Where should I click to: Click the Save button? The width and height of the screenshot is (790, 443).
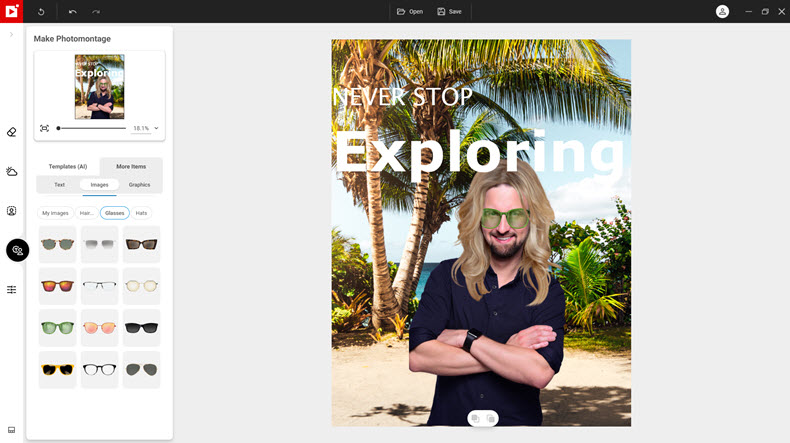click(449, 12)
